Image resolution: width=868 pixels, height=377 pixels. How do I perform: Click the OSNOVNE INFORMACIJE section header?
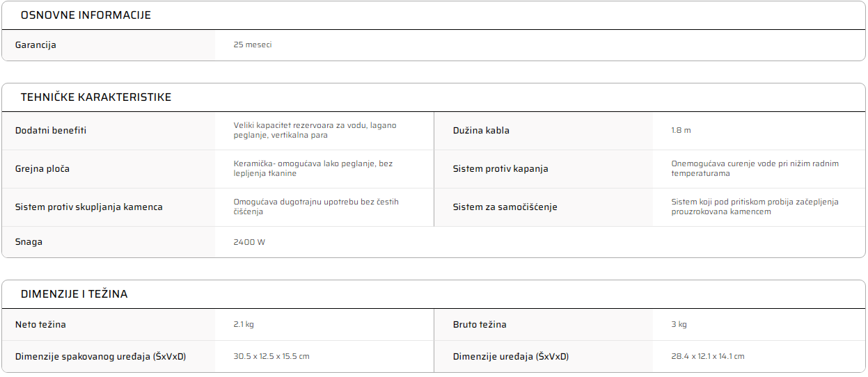(86, 15)
